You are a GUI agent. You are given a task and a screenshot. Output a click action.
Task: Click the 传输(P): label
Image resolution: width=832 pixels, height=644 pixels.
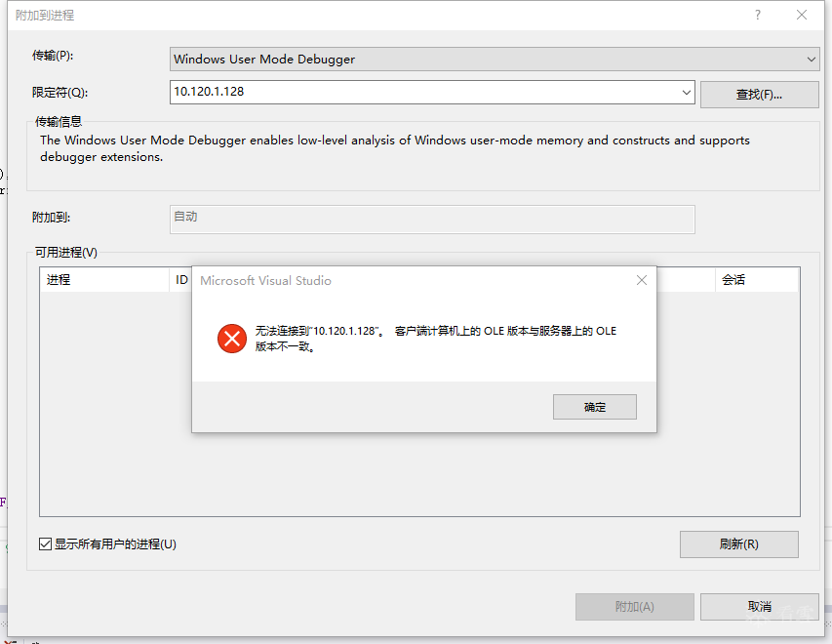[53, 56]
